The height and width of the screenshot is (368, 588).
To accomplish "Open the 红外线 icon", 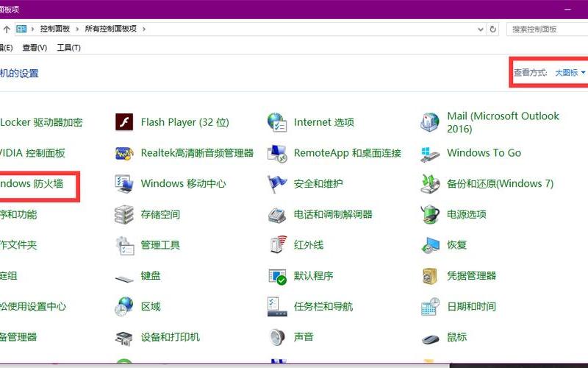I will click(x=278, y=245).
